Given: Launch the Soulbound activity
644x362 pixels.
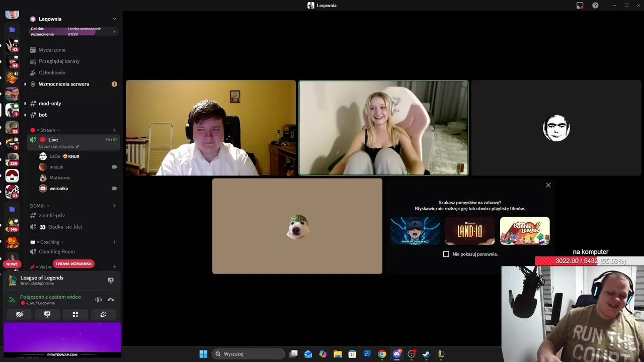Looking at the screenshot, I should point(415,231).
